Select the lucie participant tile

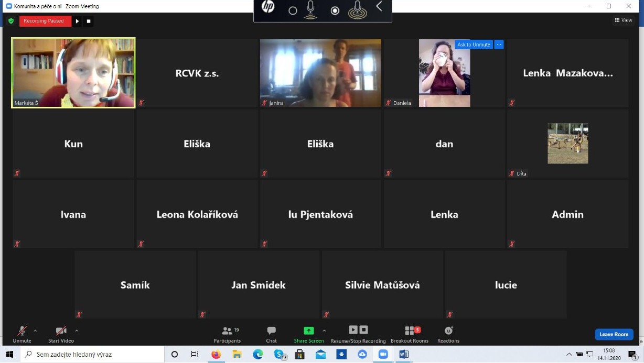tap(506, 285)
